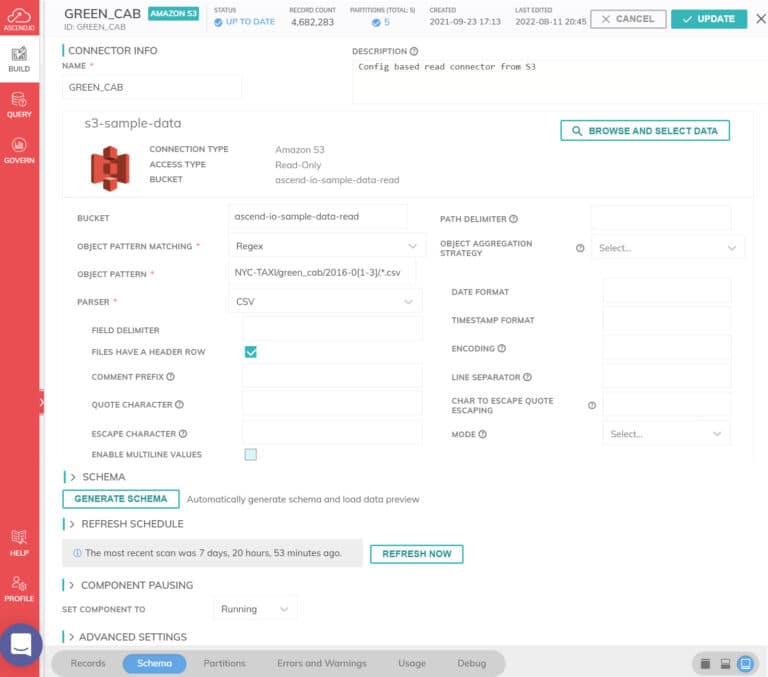Uncheck Files Have a Header Row
The image size is (768, 677).
(x=250, y=352)
